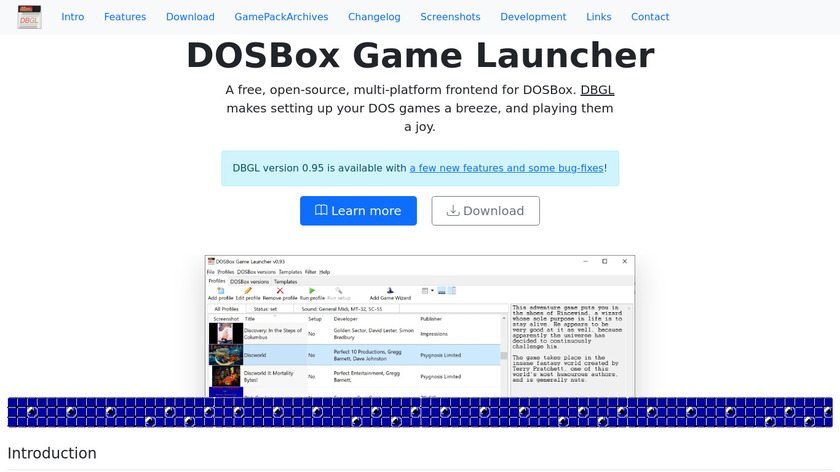Select the Profiles tab in the screenshot
The width and height of the screenshot is (840, 472).
pyautogui.click(x=217, y=281)
